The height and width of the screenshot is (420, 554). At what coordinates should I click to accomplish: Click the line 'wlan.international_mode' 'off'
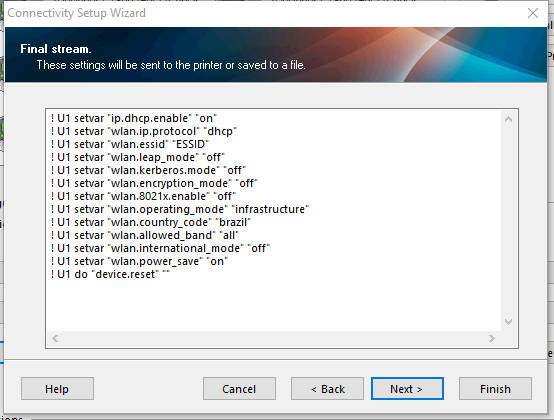(x=160, y=248)
